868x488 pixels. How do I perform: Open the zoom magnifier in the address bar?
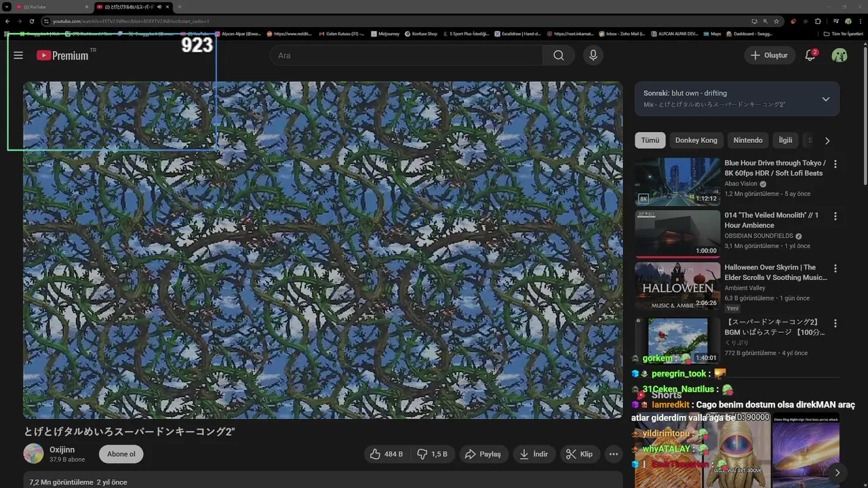[766, 21]
